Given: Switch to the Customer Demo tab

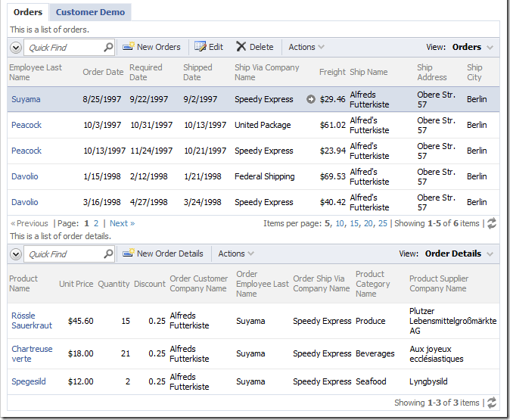Looking at the screenshot, I should pyautogui.click(x=91, y=12).
